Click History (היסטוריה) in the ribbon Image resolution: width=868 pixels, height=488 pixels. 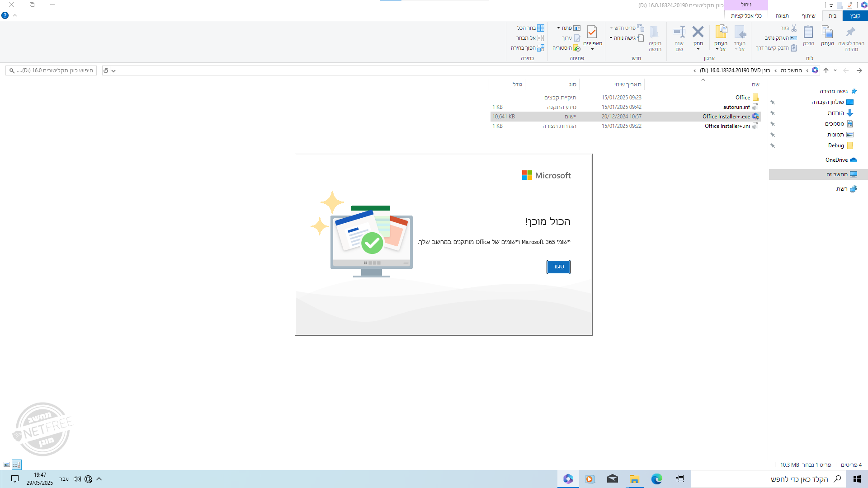click(566, 48)
